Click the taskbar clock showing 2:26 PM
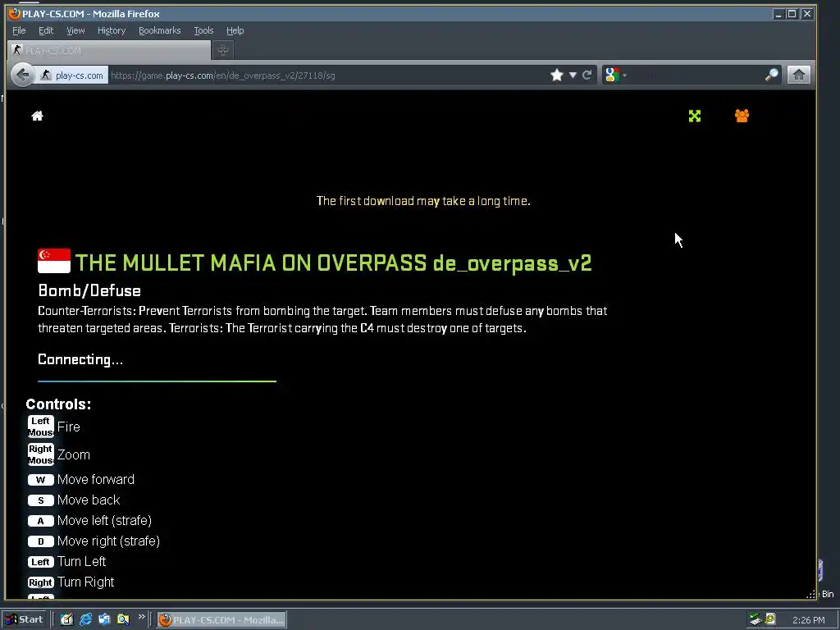This screenshot has height=630, width=840. [x=808, y=620]
